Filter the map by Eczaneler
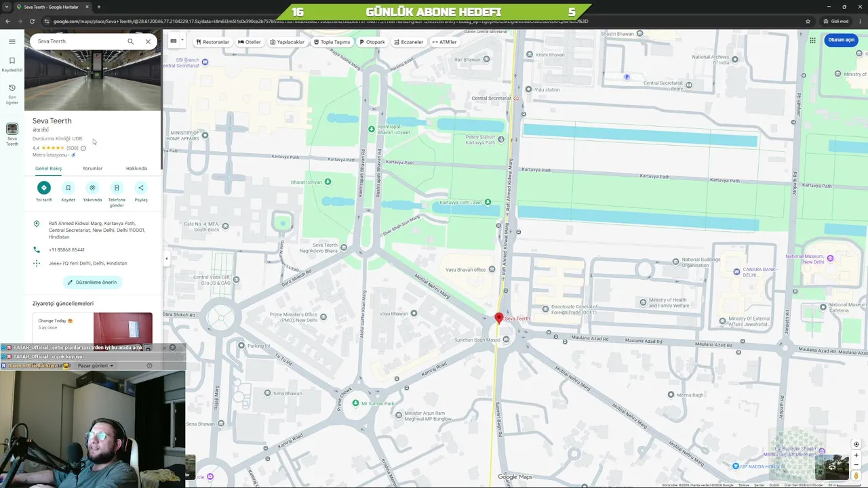The width and height of the screenshot is (868, 488). [x=409, y=42]
